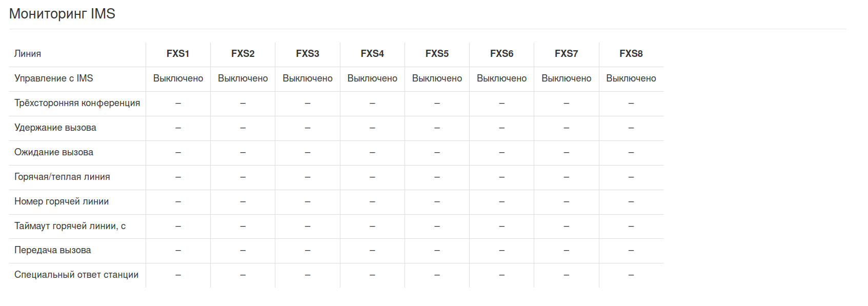Click the Специальный ответ станции row label
The image size is (868, 306).
point(76,275)
